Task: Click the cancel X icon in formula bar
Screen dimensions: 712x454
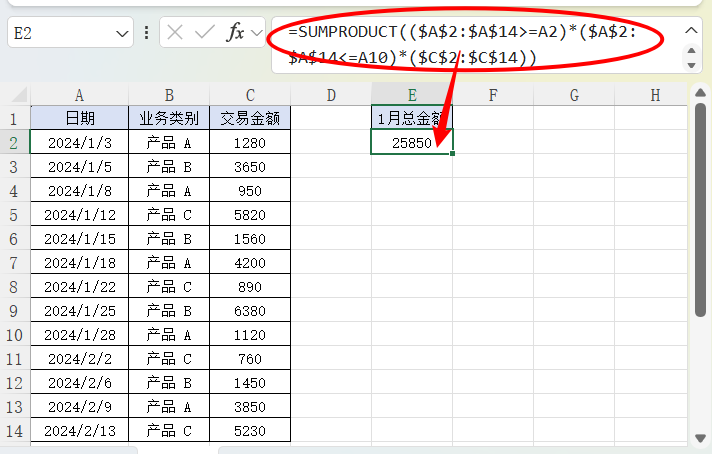Action: coord(175,33)
